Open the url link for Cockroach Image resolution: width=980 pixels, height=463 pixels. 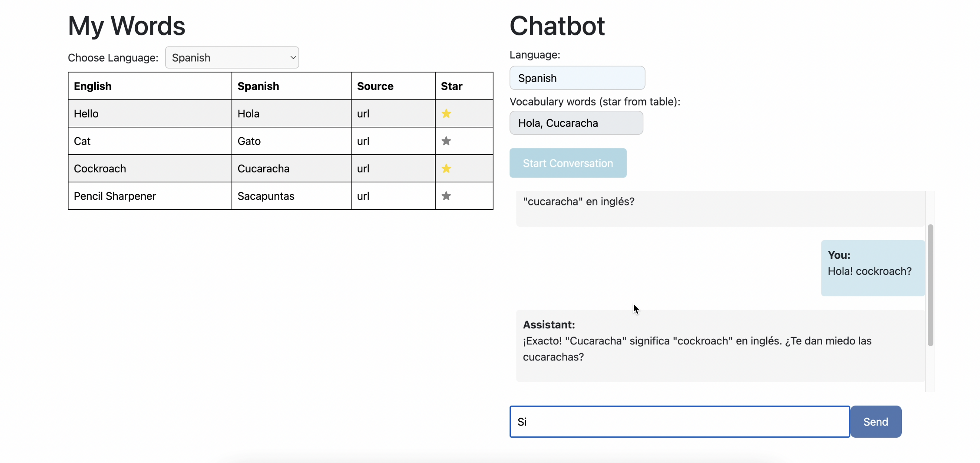tap(363, 168)
